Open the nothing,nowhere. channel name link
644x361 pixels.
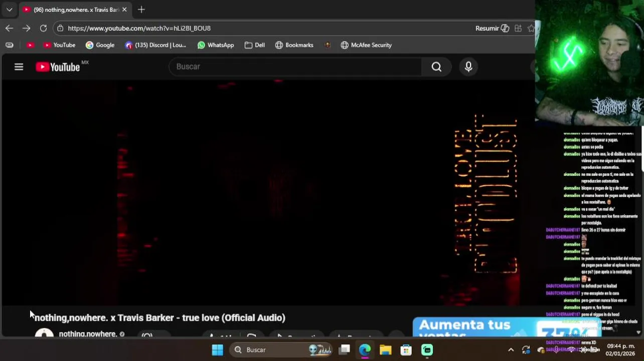pos(88,333)
